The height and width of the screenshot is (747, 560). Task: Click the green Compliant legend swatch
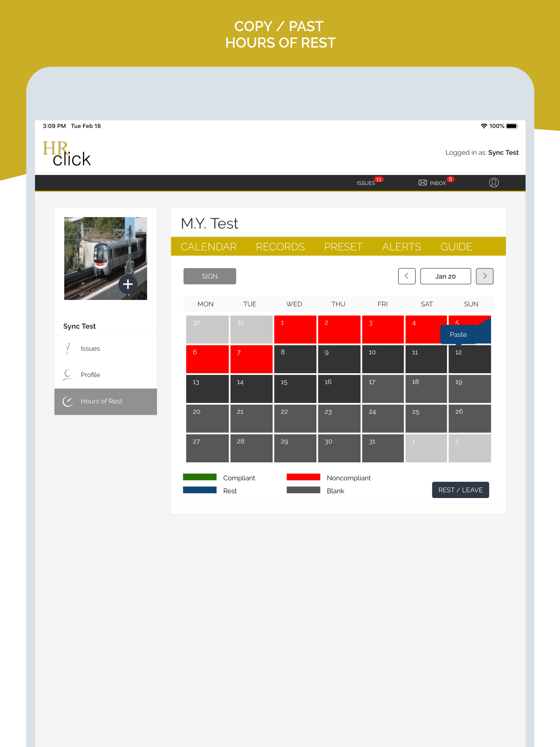tap(200, 477)
